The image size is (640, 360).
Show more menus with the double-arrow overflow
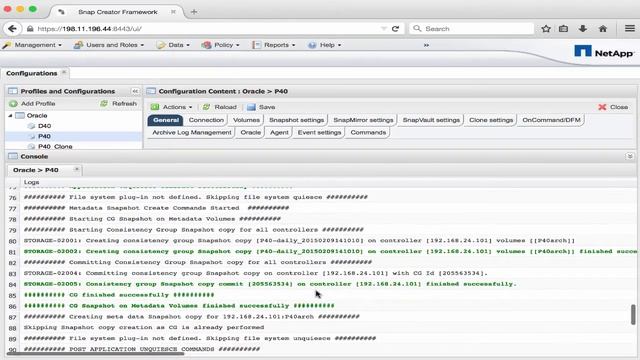coord(426,45)
